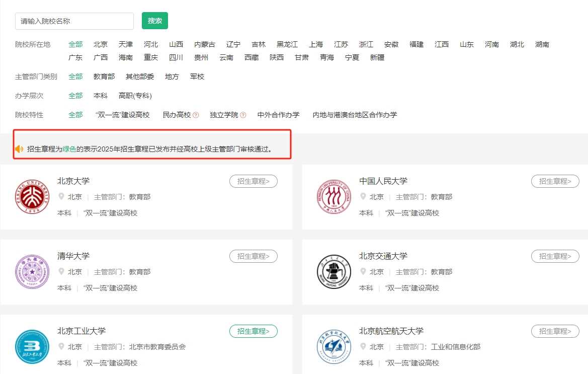The image size is (588, 374).
Task: Click 主管部门: 北京市教育委员会 text
Action: tap(140, 347)
